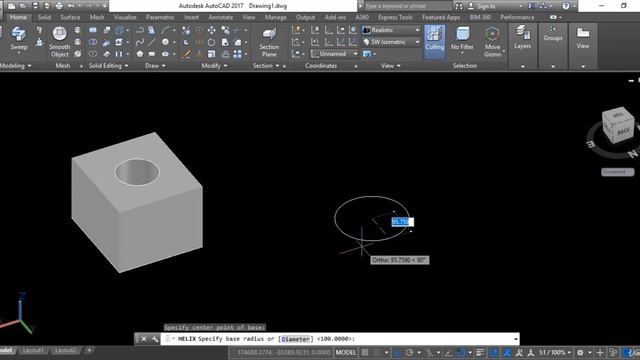
Task: Switch to the Parametric ribbon tab
Action: point(160,17)
